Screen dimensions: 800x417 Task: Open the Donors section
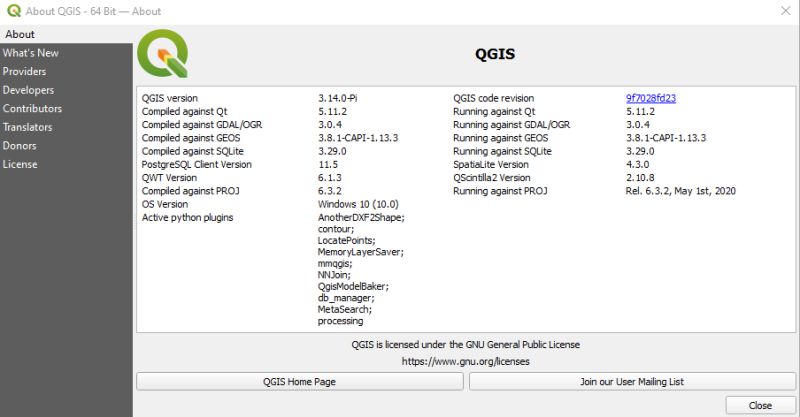click(x=66, y=145)
